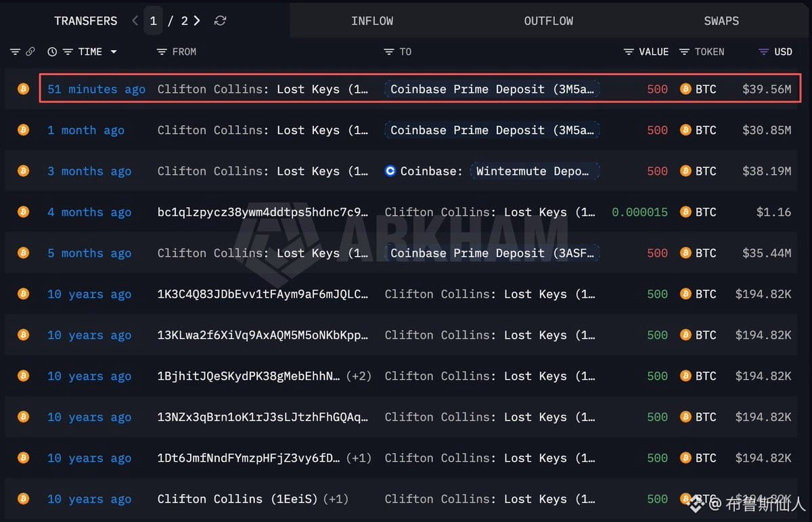812x522 pixels.
Task: Open sender 13KLwa2f6XiVq9AxAQM5M5oNKbKpp…
Action: [x=263, y=335]
